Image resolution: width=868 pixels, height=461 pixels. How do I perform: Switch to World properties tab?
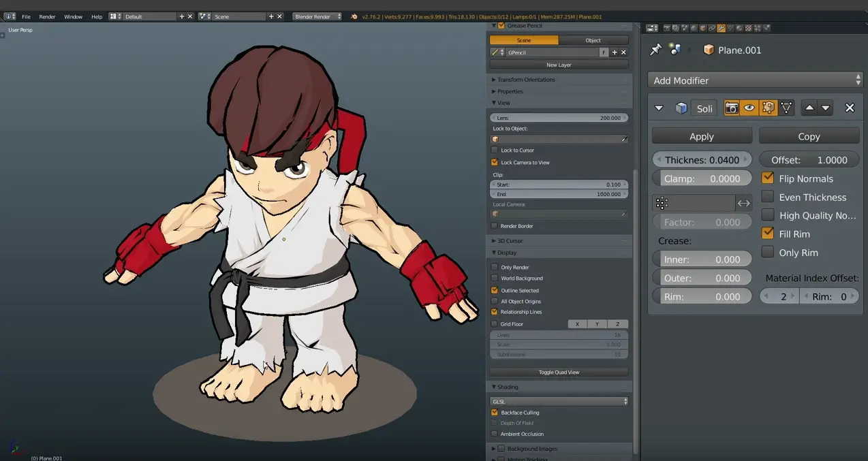pos(694,28)
